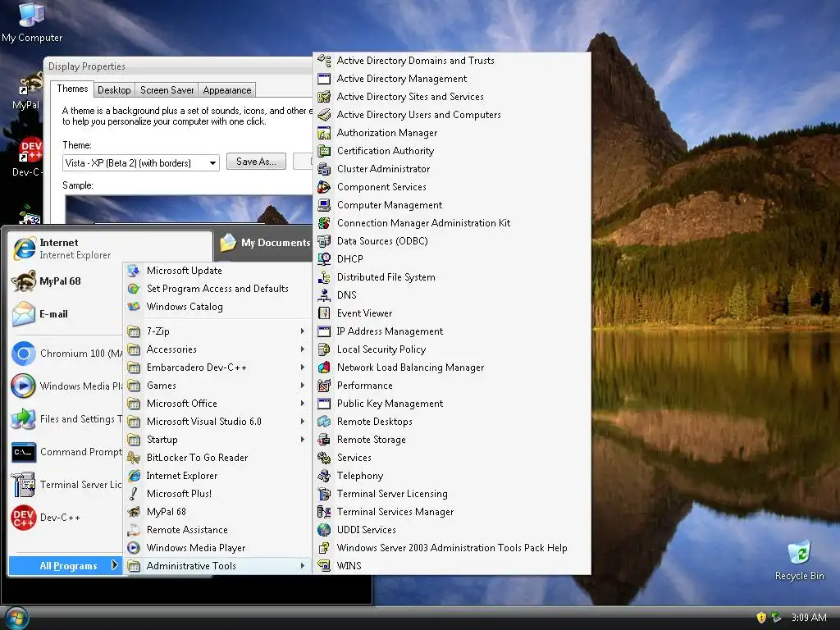The height and width of the screenshot is (630, 840).
Task: Switch to the Appearance tab
Action: (x=227, y=90)
